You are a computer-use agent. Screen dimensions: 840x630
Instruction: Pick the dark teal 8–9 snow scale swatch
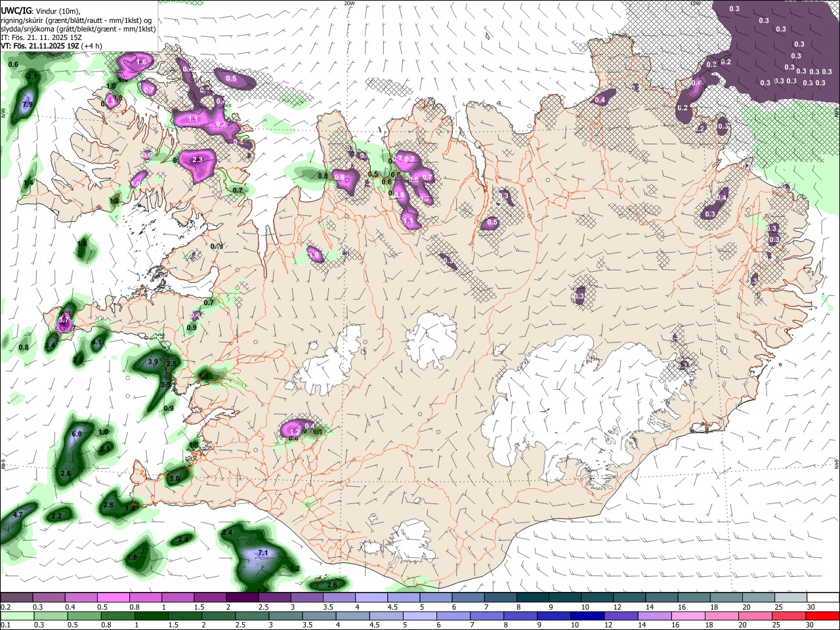pos(533,597)
